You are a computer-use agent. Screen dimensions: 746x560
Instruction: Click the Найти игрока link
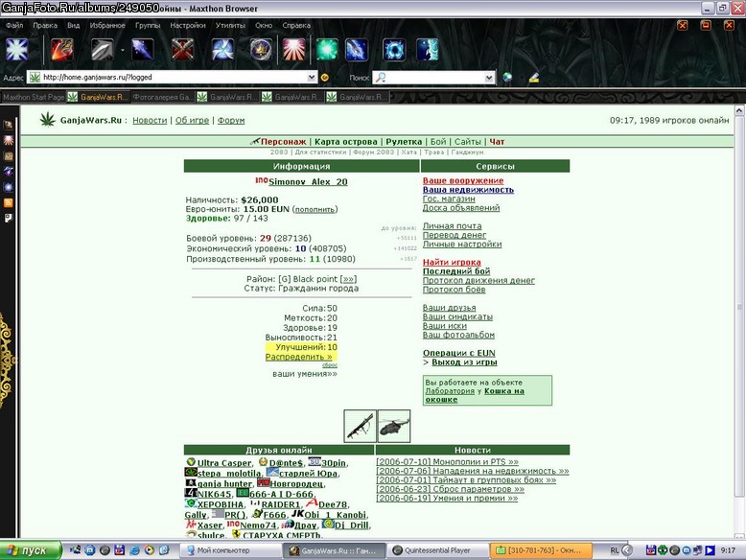(452, 262)
